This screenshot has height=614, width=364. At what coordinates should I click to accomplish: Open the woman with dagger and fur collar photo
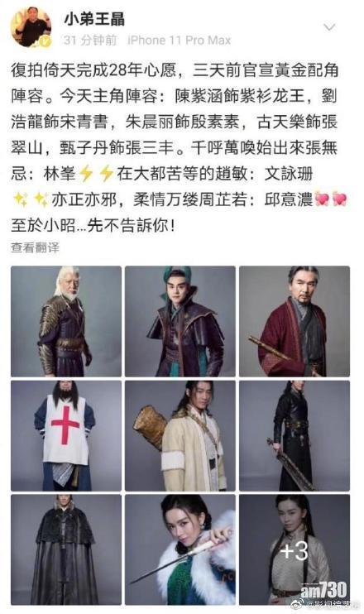(180, 549)
